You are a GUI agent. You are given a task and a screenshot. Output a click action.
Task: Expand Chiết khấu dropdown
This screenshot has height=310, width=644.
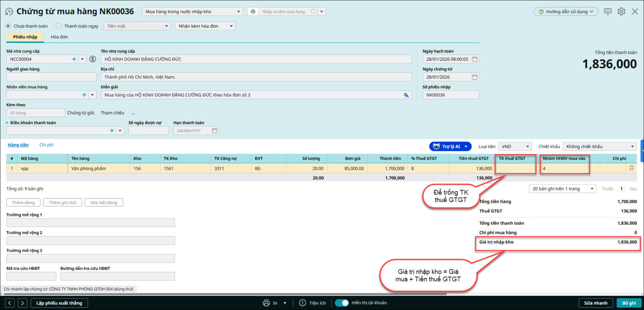(x=600, y=147)
